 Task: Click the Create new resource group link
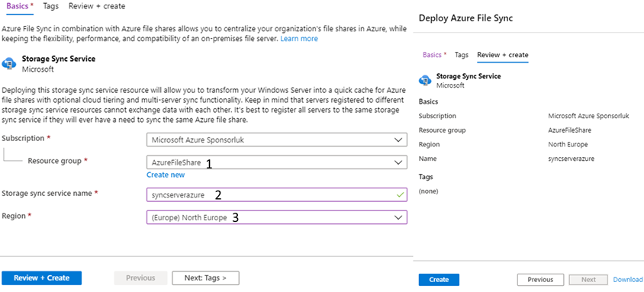166,175
